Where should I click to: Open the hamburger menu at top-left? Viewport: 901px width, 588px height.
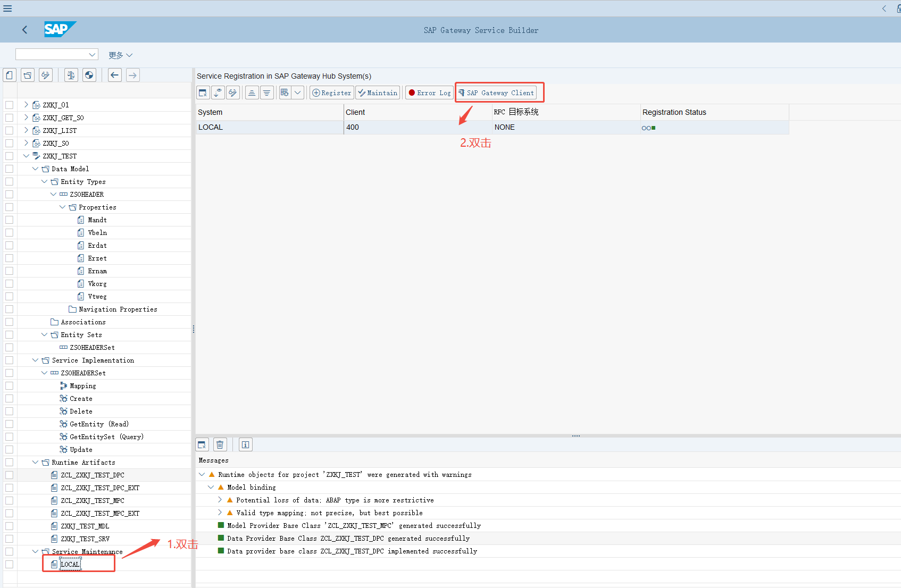point(7,9)
